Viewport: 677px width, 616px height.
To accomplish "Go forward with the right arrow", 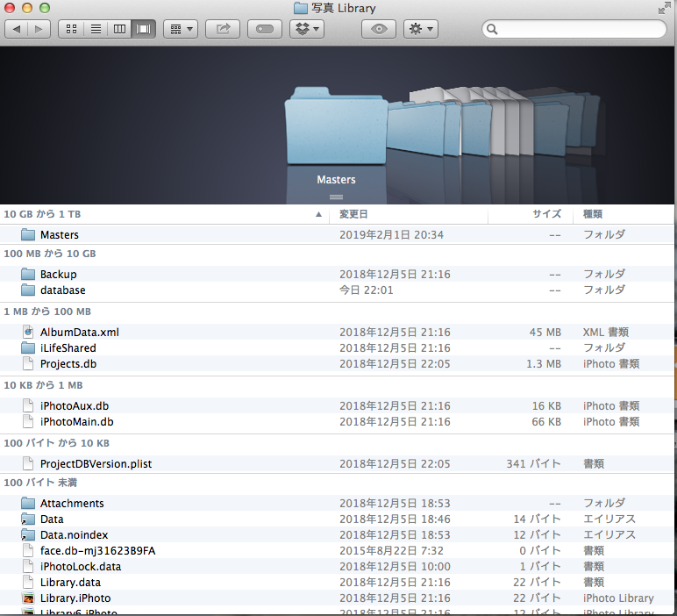I will [x=39, y=29].
